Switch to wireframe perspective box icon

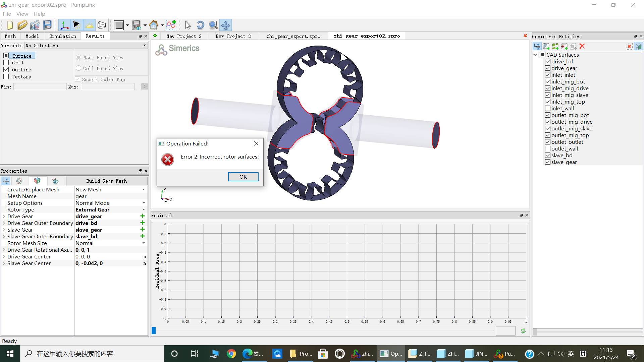102,25
